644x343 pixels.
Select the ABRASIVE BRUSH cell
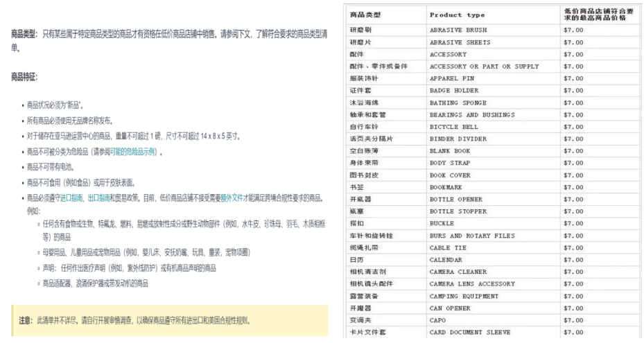(494, 30)
